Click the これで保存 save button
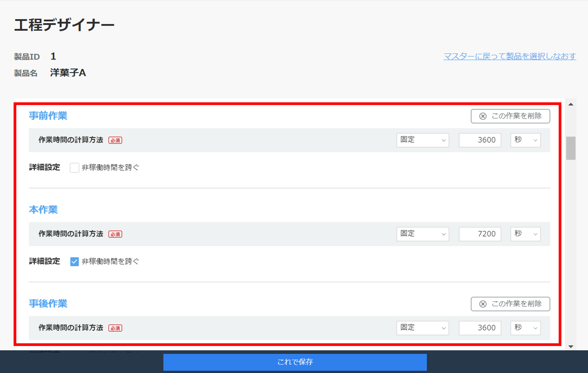 (295, 362)
